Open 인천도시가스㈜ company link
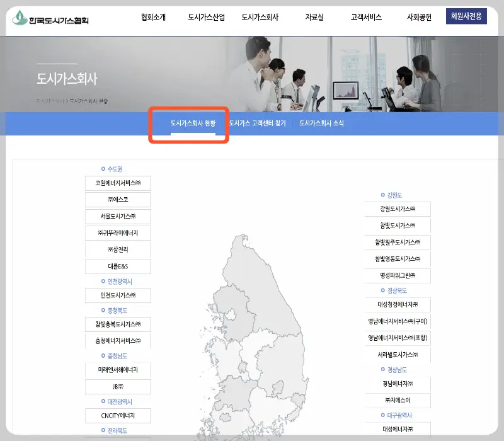Screen dimensions: 504x441 coord(118,295)
